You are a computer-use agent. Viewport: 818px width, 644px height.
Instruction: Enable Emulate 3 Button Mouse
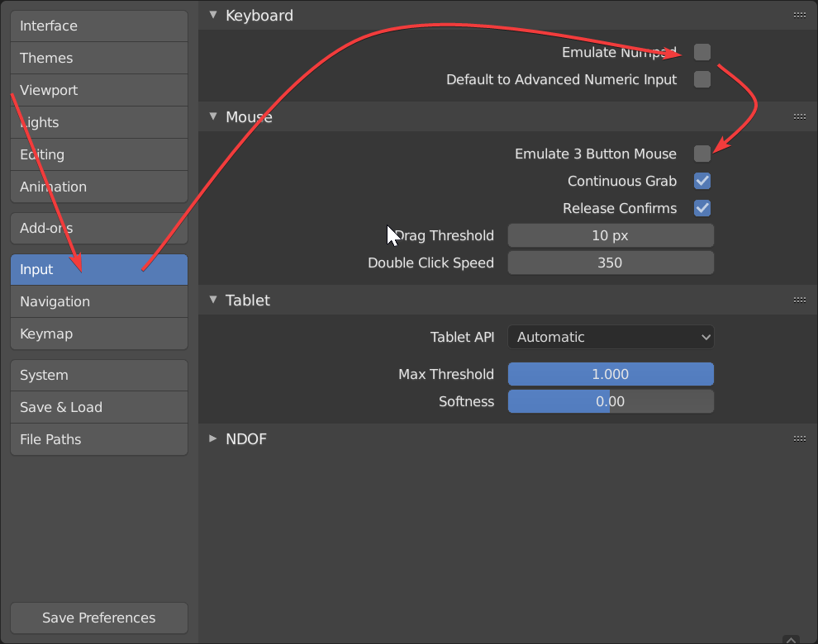click(x=701, y=154)
